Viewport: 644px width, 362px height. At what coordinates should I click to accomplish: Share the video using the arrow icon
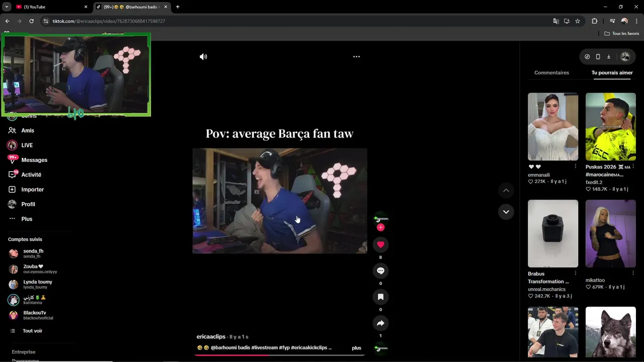(380, 323)
